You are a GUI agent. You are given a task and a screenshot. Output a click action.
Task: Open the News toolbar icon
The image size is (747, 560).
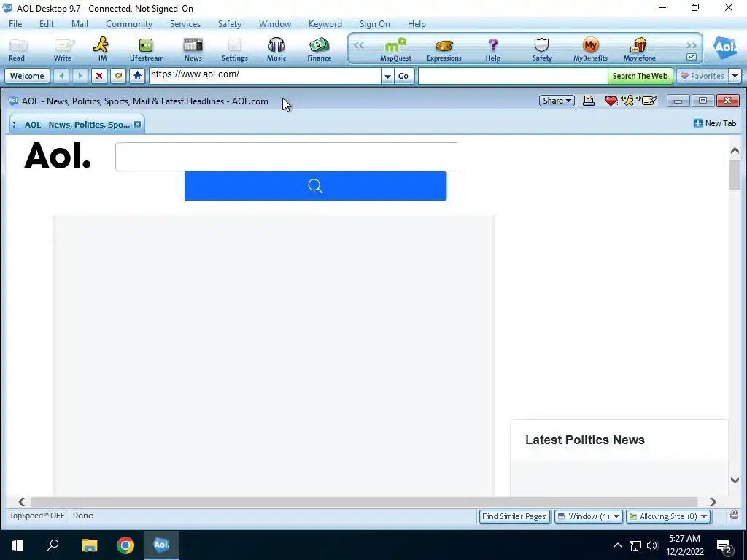point(193,50)
